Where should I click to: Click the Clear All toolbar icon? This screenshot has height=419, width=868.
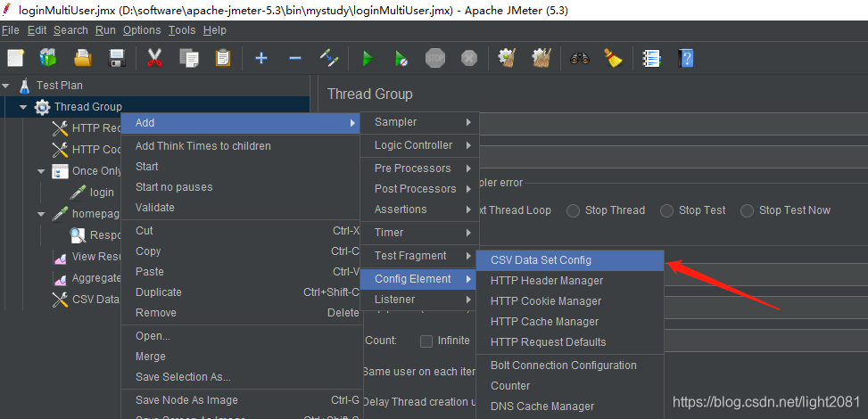(x=541, y=58)
